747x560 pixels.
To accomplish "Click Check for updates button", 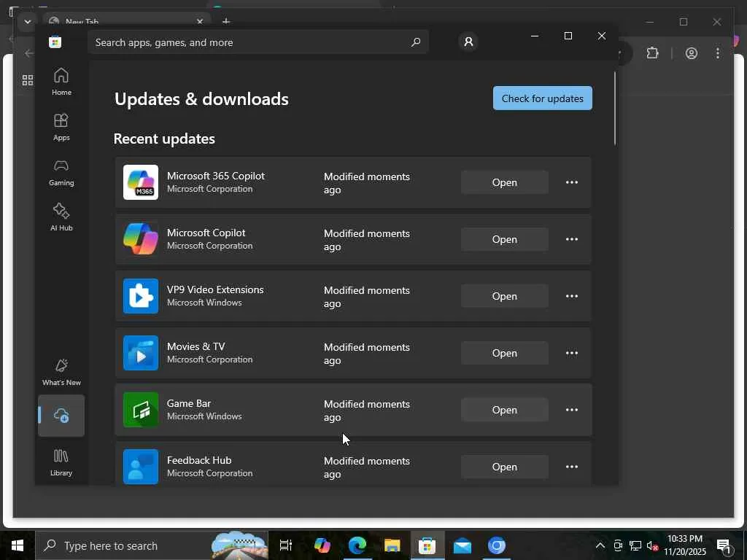I will [543, 98].
